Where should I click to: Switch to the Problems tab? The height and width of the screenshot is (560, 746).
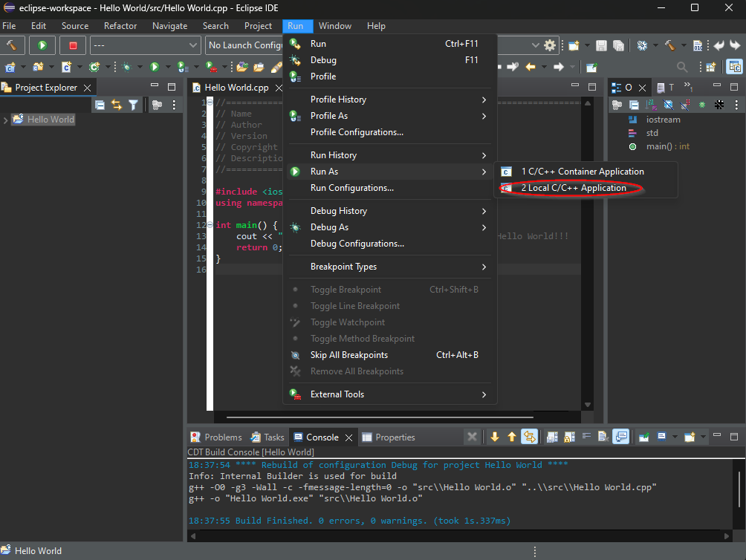[x=216, y=437]
